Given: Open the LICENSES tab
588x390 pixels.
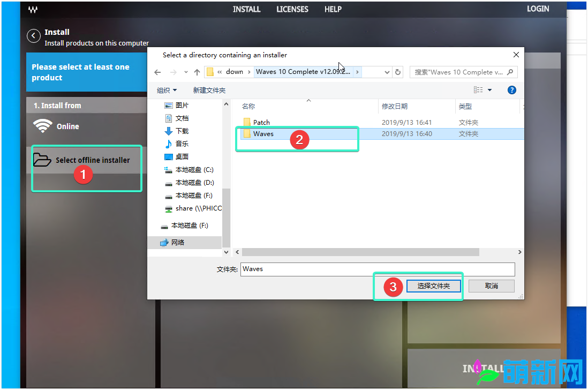Looking at the screenshot, I should (292, 9).
